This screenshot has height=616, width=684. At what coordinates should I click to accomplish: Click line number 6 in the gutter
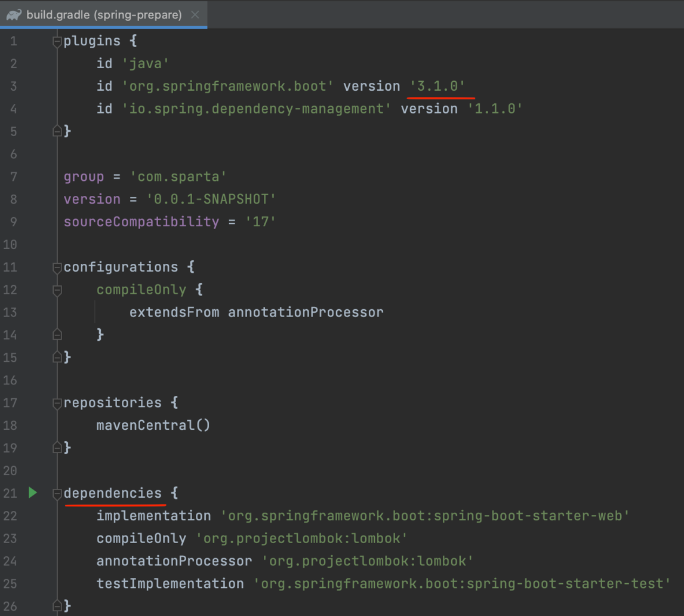point(14,154)
